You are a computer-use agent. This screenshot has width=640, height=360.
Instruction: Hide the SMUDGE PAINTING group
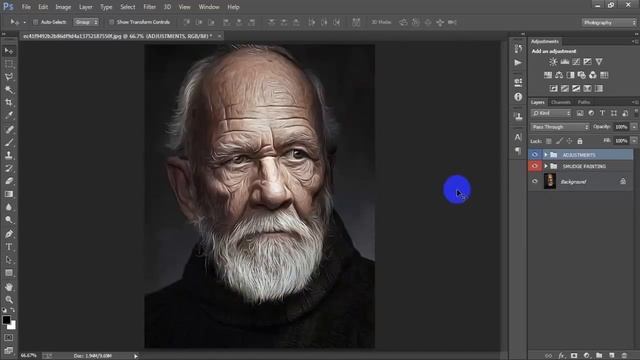[x=535, y=166]
